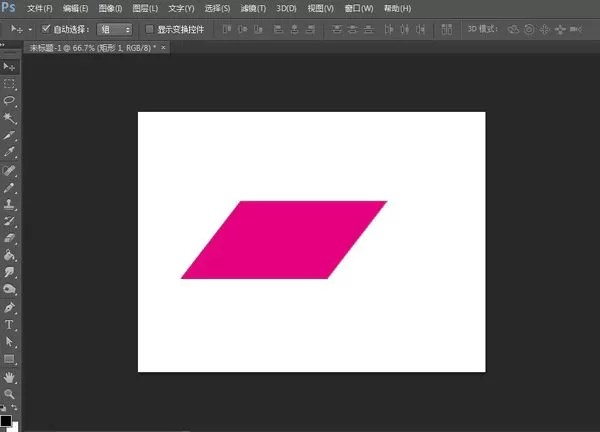This screenshot has width=600, height=432.
Task: Click the 3D Slide mode icon
Action: [560, 29]
